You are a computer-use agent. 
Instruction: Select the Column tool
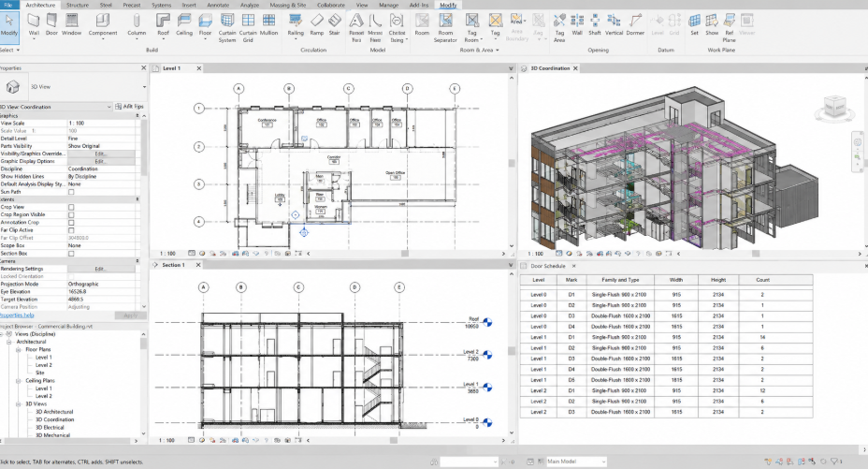pos(137,24)
